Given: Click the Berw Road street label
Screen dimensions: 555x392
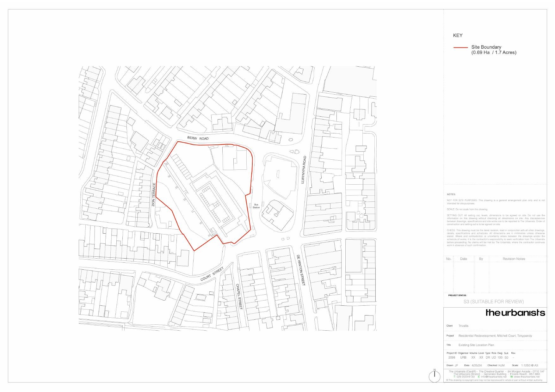Looking at the screenshot, I should tap(198, 138).
